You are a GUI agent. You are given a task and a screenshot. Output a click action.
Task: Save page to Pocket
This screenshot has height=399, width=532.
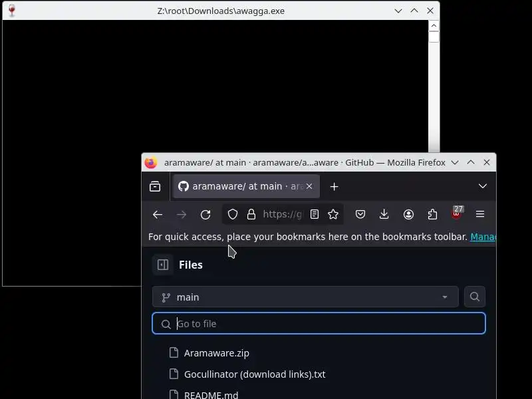pos(360,214)
